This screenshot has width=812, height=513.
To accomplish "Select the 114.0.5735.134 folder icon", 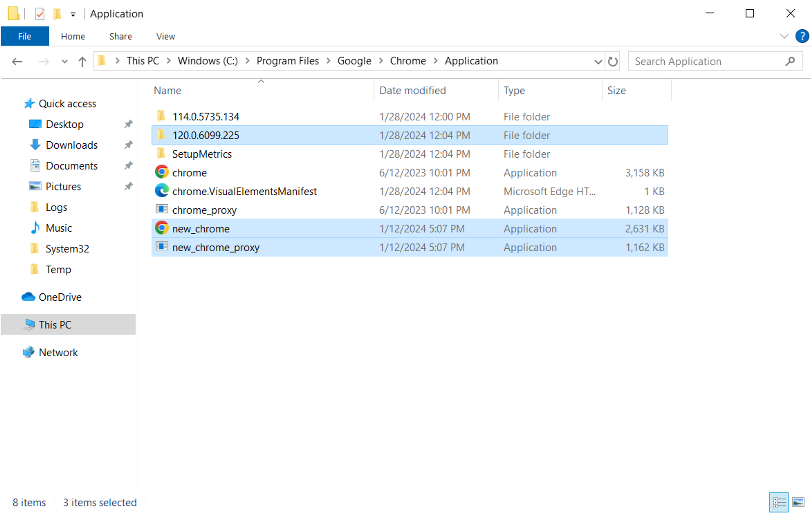I will pyautogui.click(x=161, y=116).
